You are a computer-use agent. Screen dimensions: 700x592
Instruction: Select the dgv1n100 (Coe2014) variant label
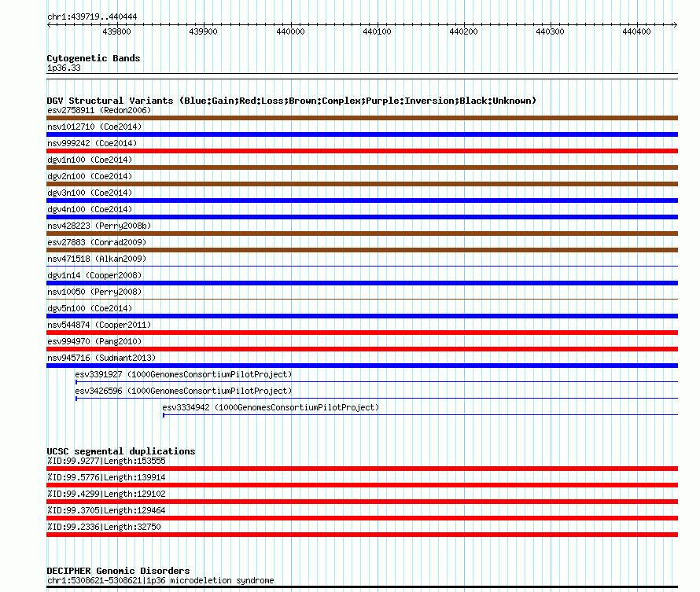click(x=90, y=160)
